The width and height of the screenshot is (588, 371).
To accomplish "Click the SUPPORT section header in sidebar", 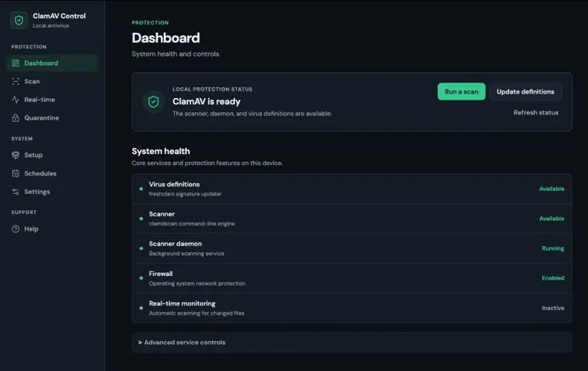I will click(24, 212).
